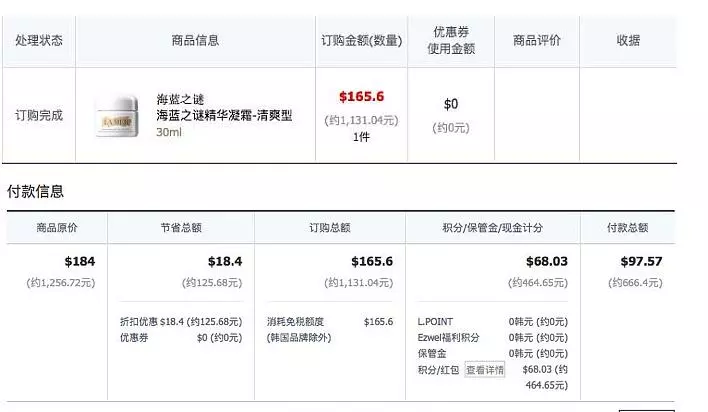This screenshot has height=412, width=708.
Task: Click the product name 海蓝之谜精华凝霜-清爽型
Action: pyautogui.click(x=224, y=115)
